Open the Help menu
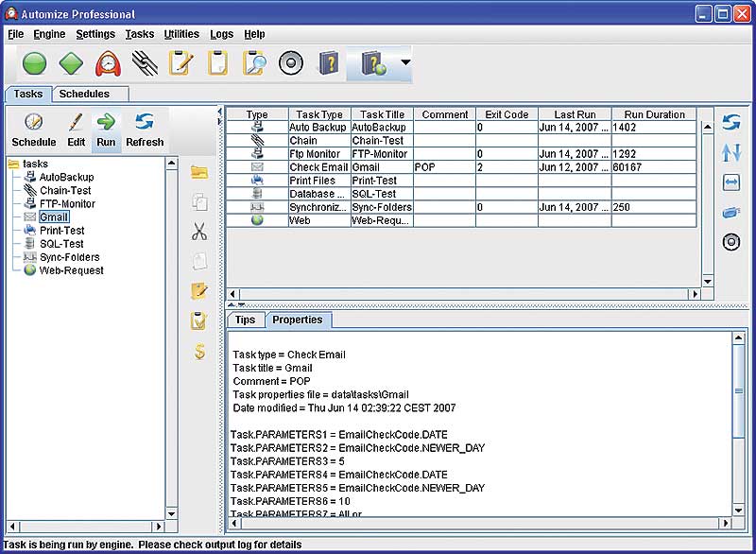 [254, 34]
